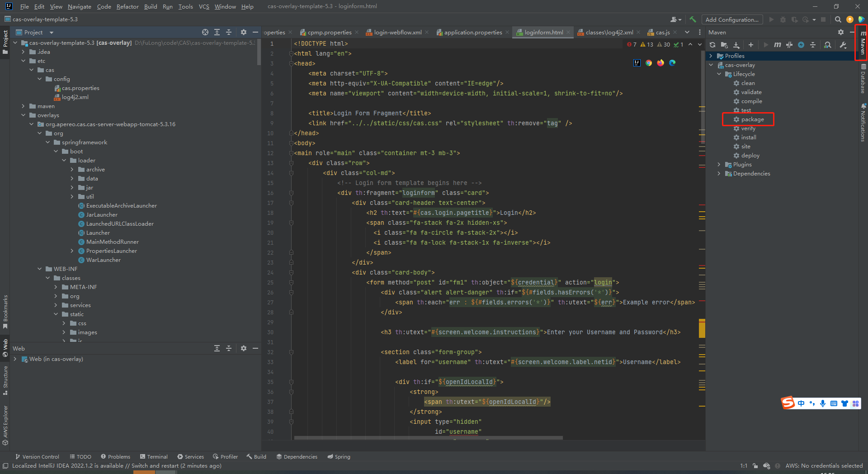The width and height of the screenshot is (868, 474).
Task: Toggle the Maven tool window stripe
Action: click(863, 43)
